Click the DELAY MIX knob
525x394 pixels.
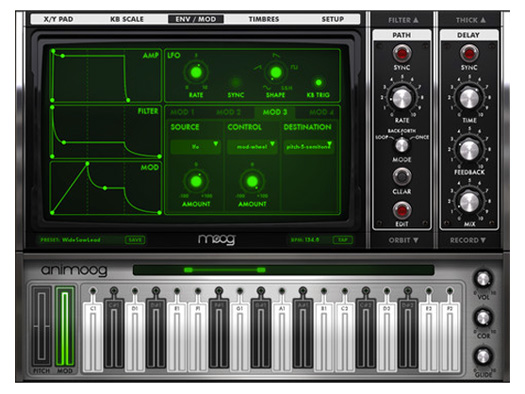pyautogui.click(x=469, y=202)
